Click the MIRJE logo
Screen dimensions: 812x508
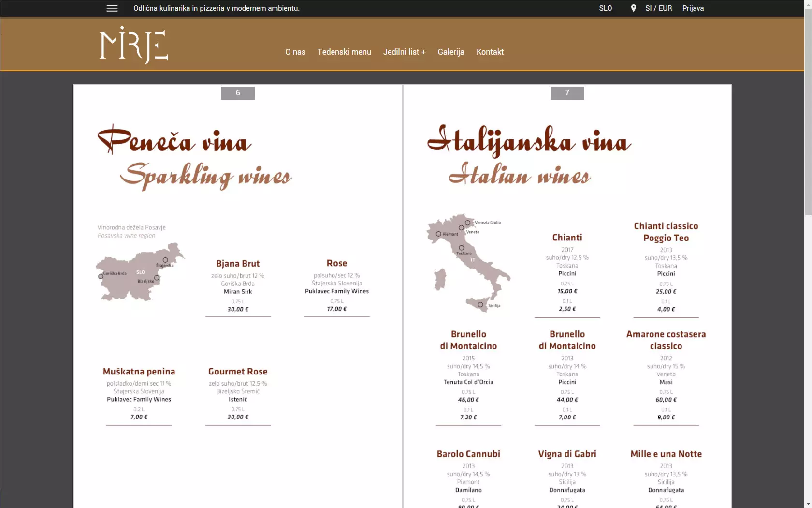click(133, 45)
